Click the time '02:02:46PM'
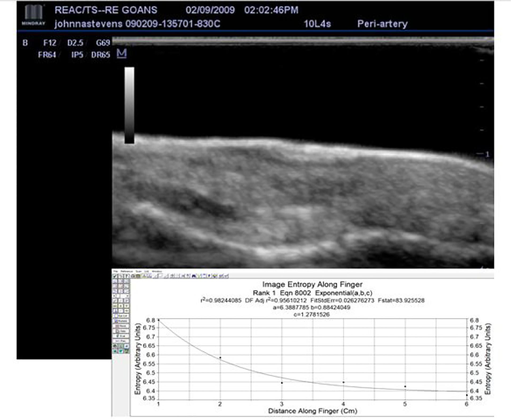Image resolution: width=511 pixels, height=420 pixels. coord(271,10)
